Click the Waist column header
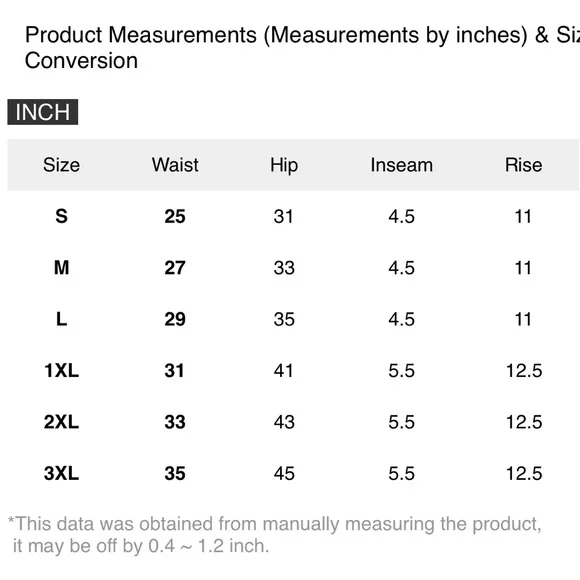 tap(175, 165)
